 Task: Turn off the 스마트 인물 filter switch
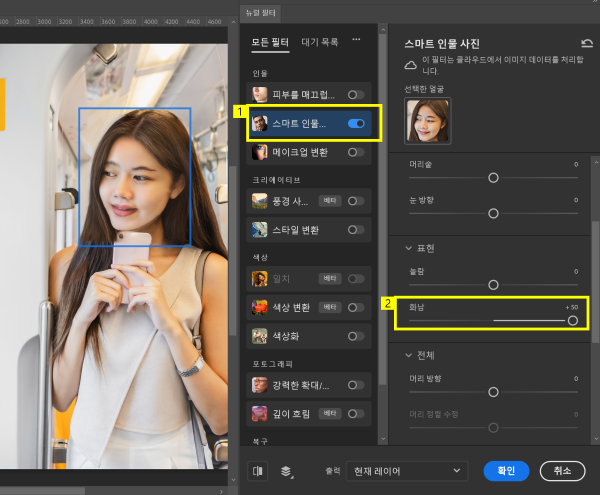coord(356,123)
